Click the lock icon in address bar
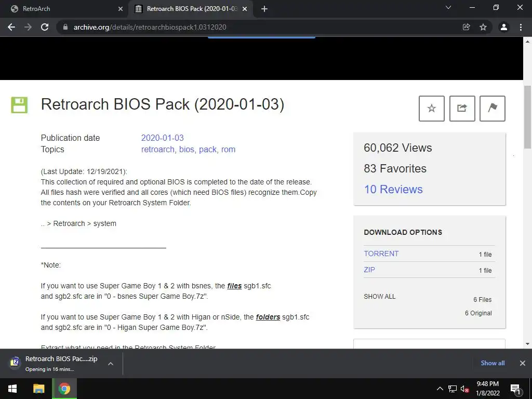Viewport: 532px width, 399px height. point(65,27)
